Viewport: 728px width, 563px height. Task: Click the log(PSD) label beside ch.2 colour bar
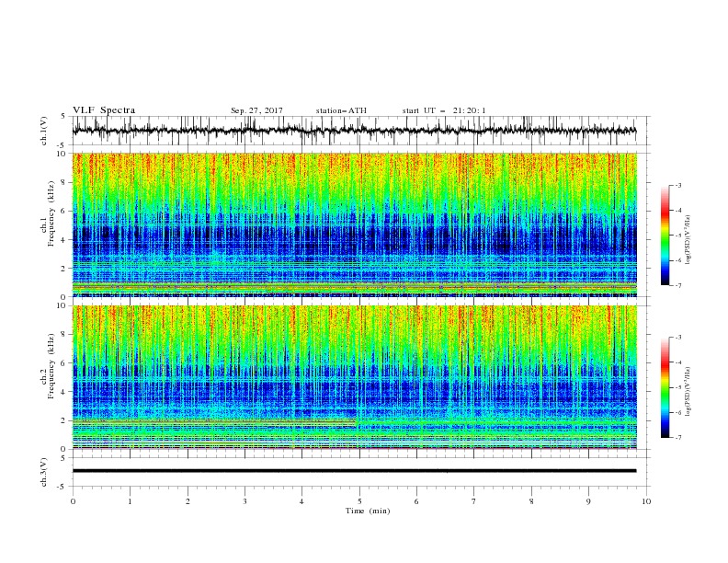689,392
